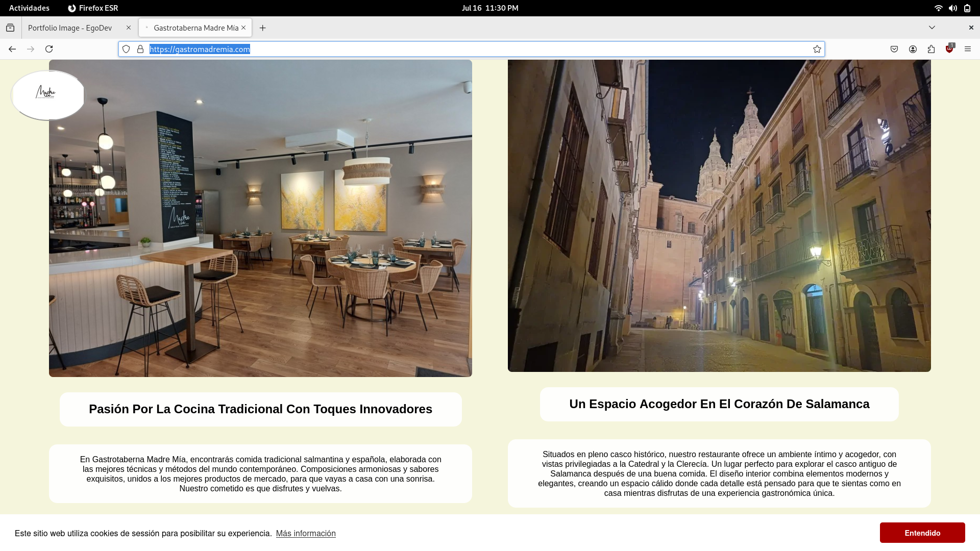Viewport: 980px width, 551px height.
Task: Click the Madre Mía logo badge
Action: coord(47,94)
